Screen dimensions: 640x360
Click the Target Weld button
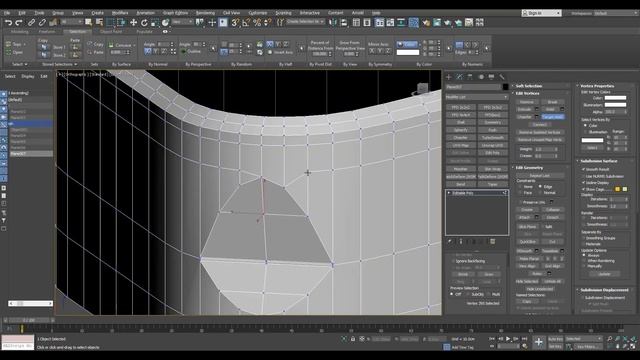tap(553, 117)
